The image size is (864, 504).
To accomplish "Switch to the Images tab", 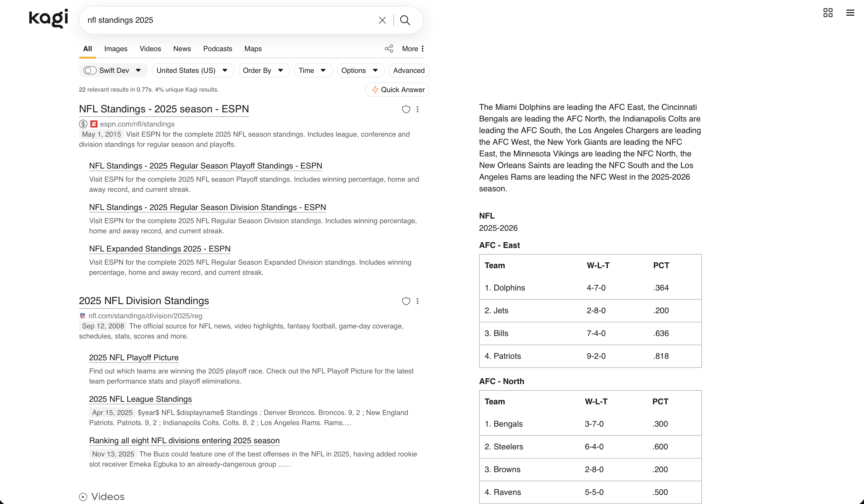I will point(115,49).
